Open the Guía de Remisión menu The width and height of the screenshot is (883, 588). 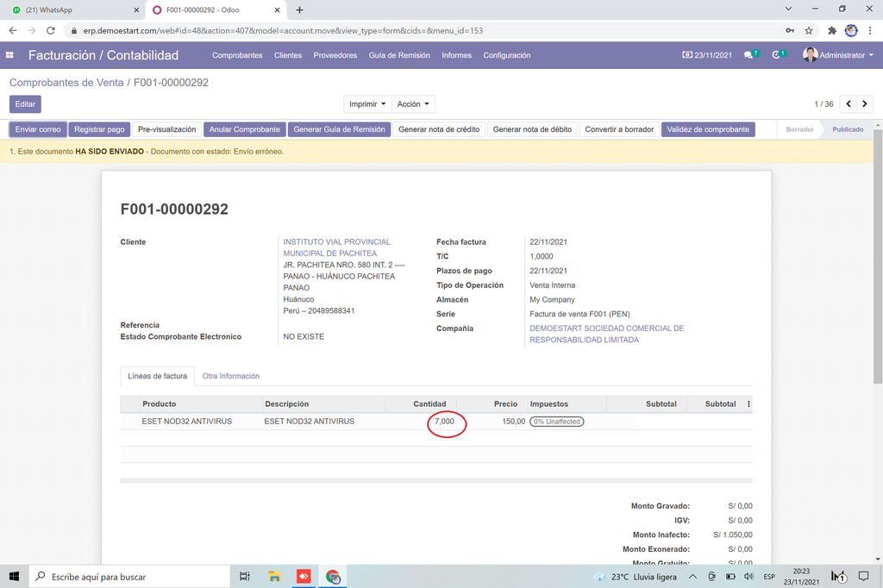coord(399,55)
